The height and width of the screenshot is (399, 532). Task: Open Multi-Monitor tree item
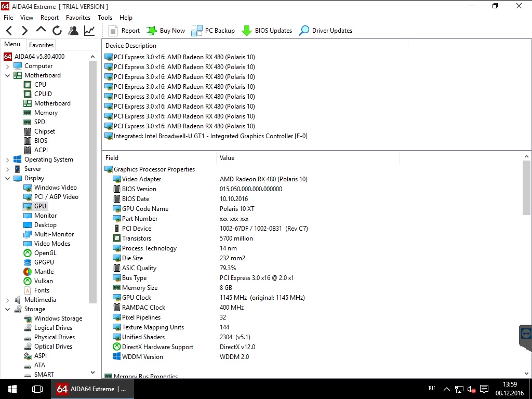click(x=54, y=234)
